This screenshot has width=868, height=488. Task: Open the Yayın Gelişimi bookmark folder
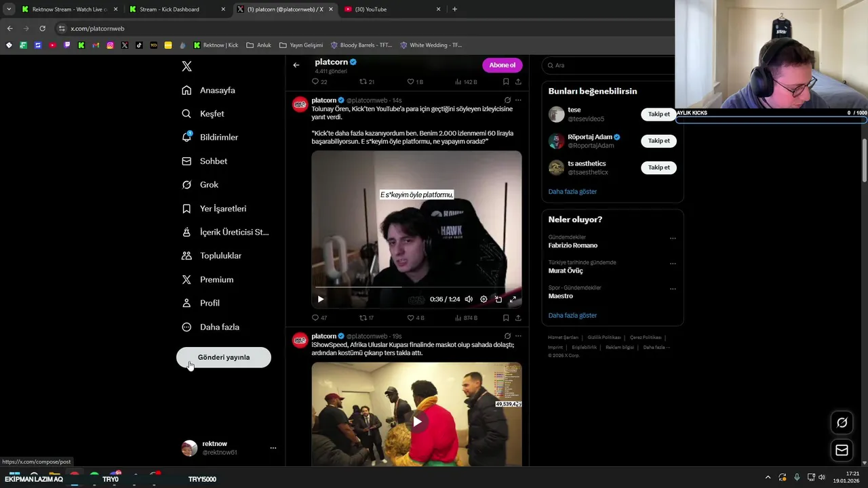(301, 45)
